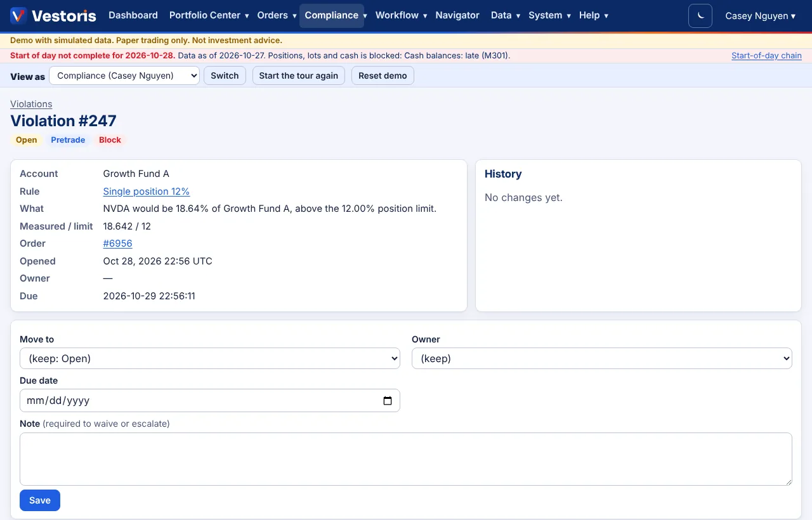The height and width of the screenshot is (520, 812).
Task: Expand the System menu
Action: point(549,15)
